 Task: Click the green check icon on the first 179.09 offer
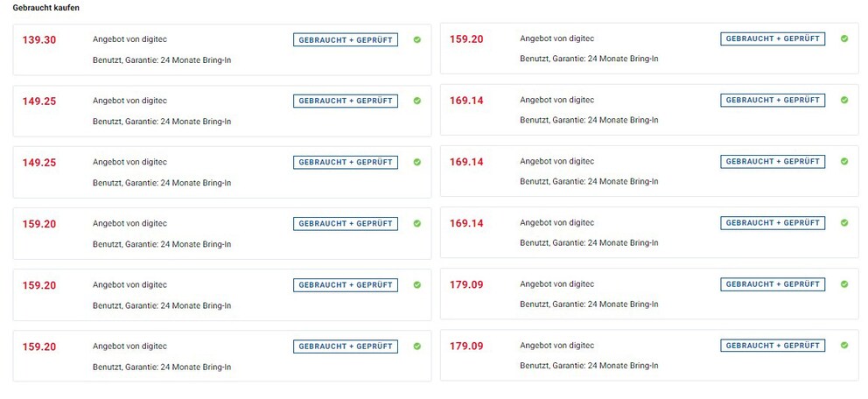point(844,283)
